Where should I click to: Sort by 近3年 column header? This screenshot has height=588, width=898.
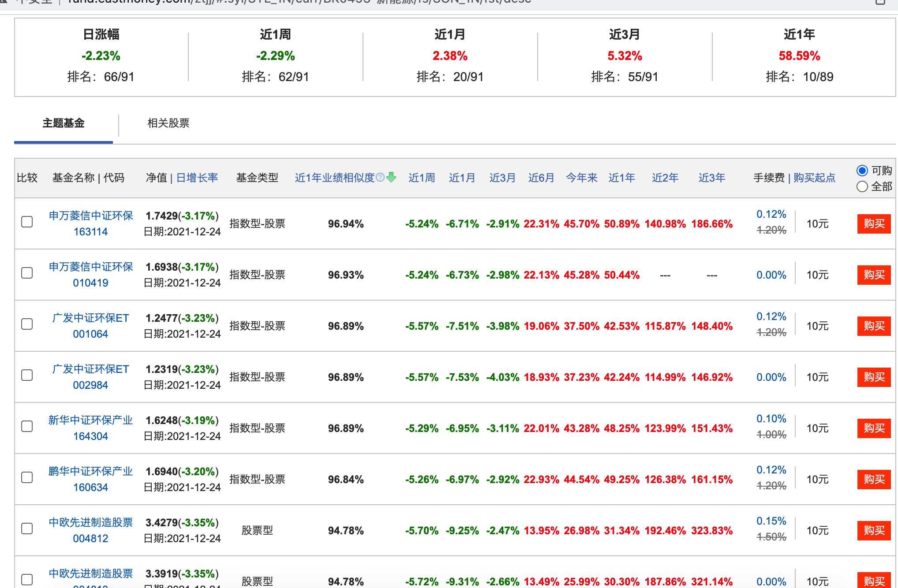coord(711,178)
